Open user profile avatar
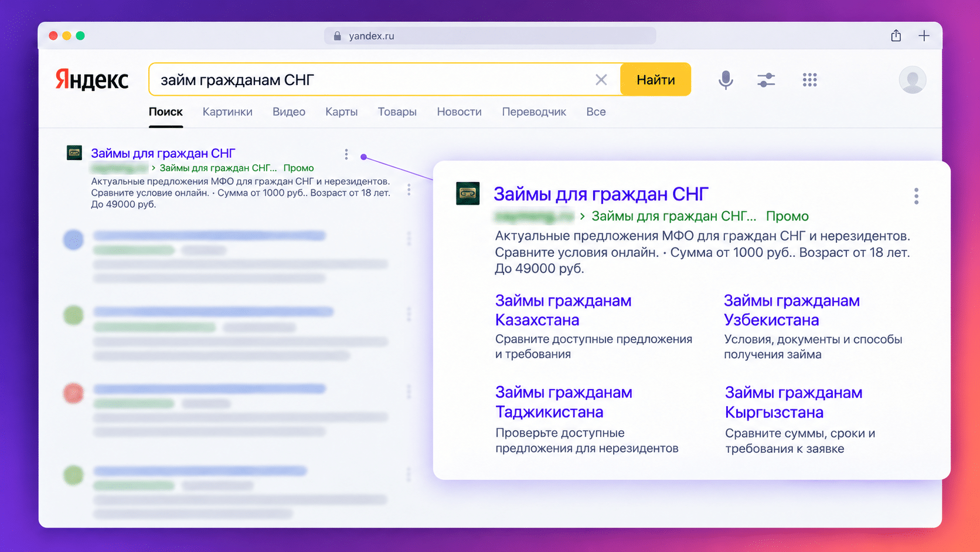980x552 pixels. click(912, 80)
